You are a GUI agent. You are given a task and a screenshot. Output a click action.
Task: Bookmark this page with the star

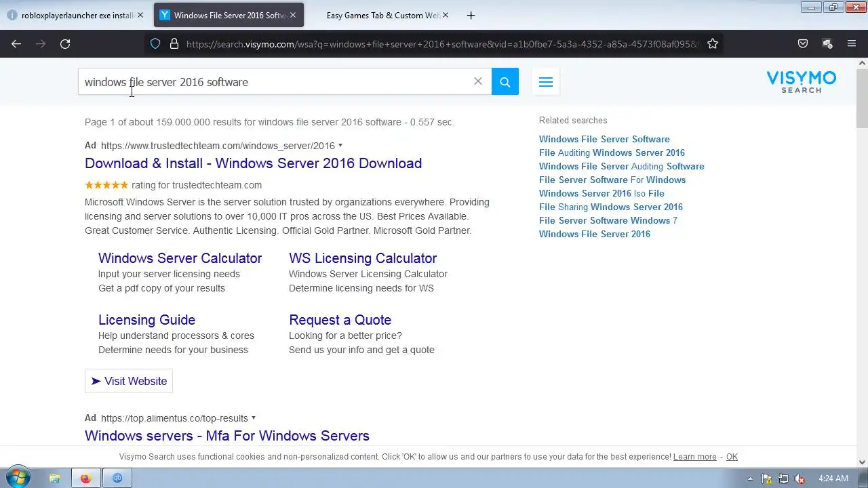coord(713,43)
